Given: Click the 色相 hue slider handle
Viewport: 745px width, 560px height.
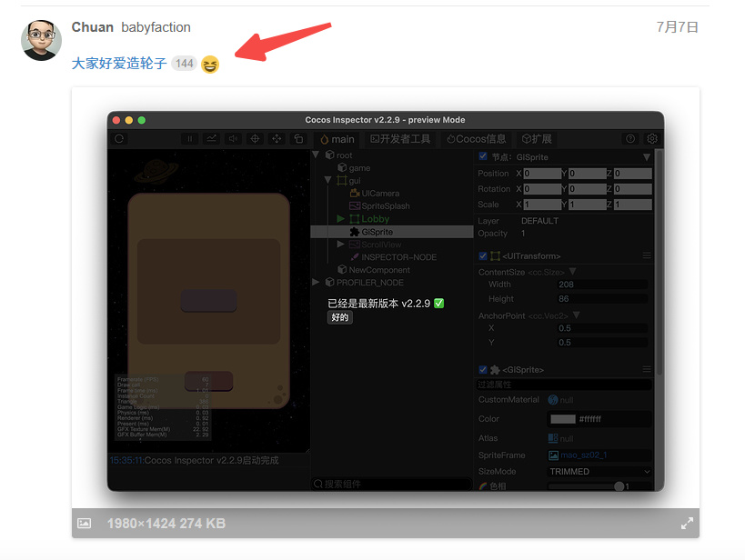Looking at the screenshot, I should tap(619, 485).
